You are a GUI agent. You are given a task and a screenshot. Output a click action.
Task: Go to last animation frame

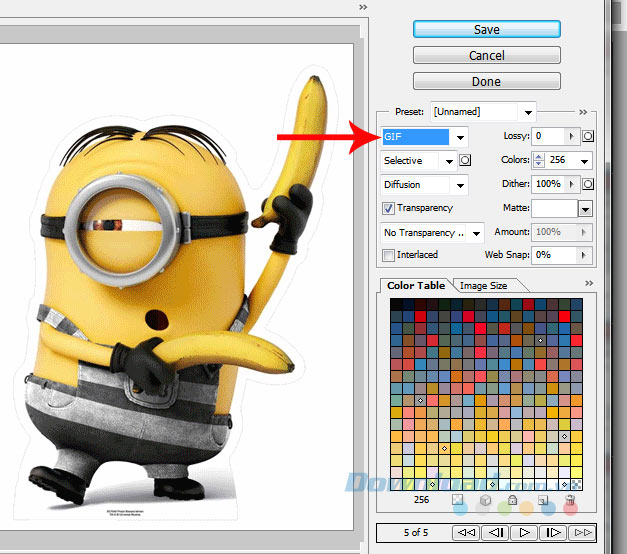pos(582,533)
